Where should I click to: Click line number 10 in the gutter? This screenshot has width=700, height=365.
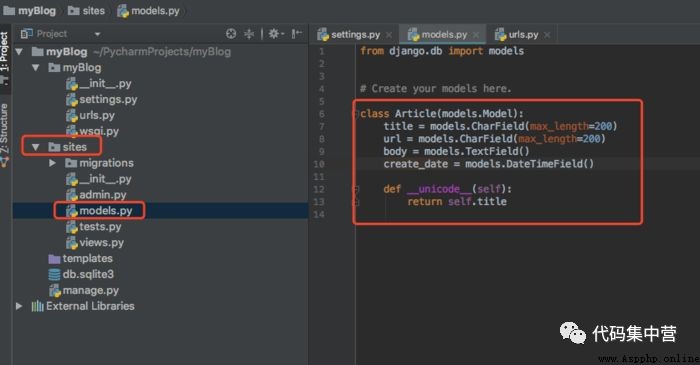[319, 164]
